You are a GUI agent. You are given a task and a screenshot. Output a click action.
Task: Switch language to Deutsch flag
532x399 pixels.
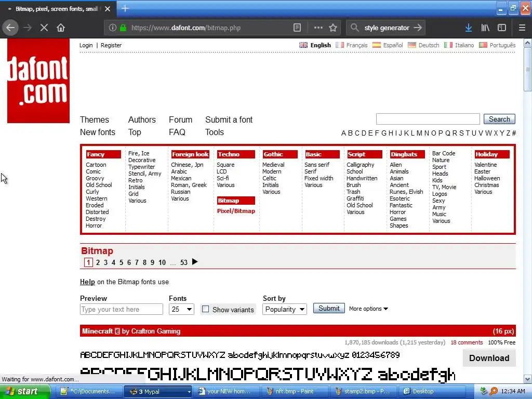click(x=412, y=45)
